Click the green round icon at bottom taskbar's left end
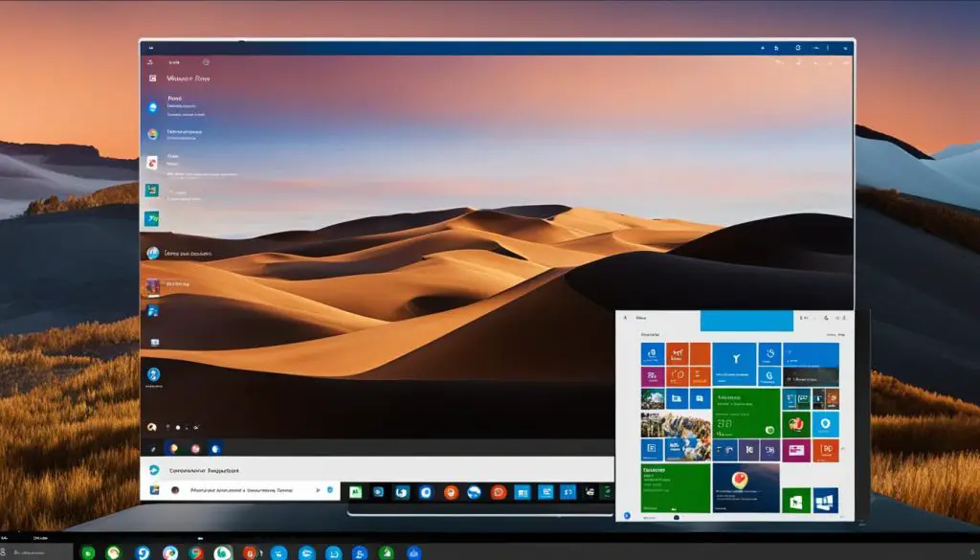The width and height of the screenshot is (980, 560). pos(88,553)
